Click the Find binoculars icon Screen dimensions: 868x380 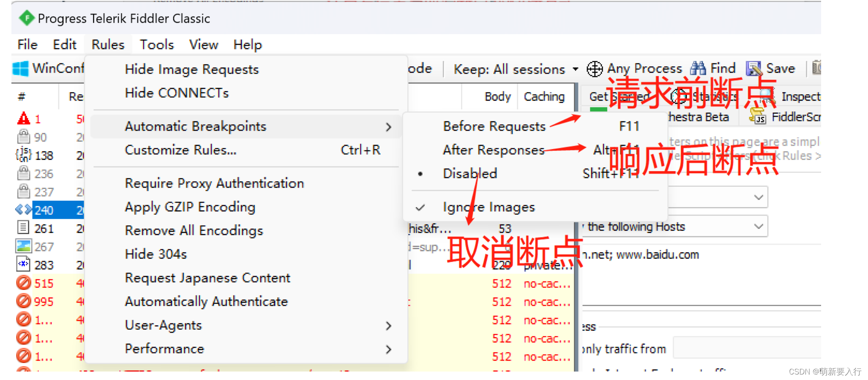point(698,68)
